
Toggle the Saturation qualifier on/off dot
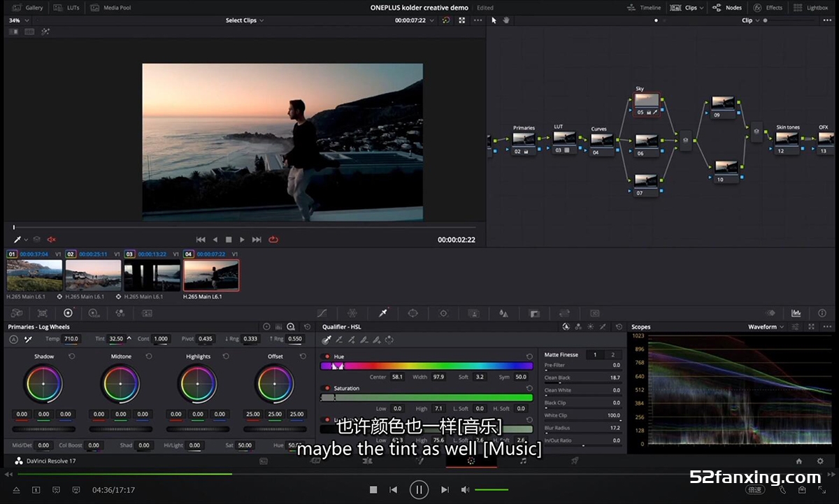click(x=327, y=388)
